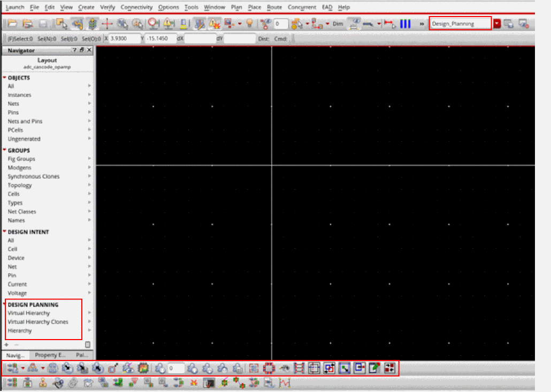Click the lightbulb icon in the top toolbar

pos(249,24)
